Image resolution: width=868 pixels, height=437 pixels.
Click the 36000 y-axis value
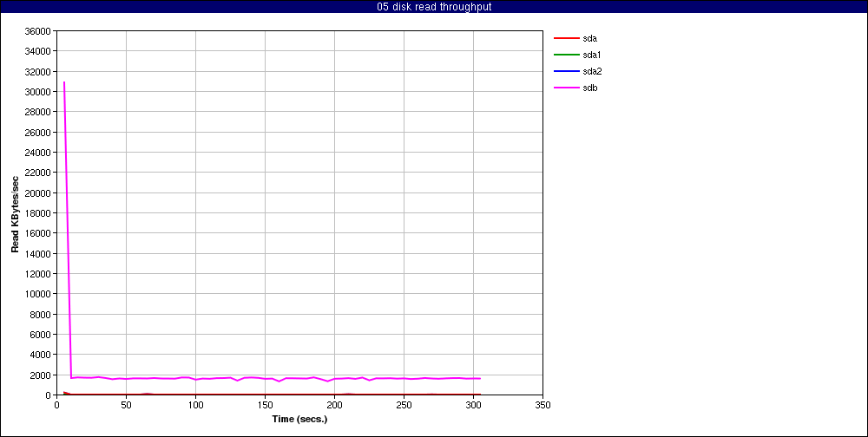pyautogui.click(x=38, y=31)
